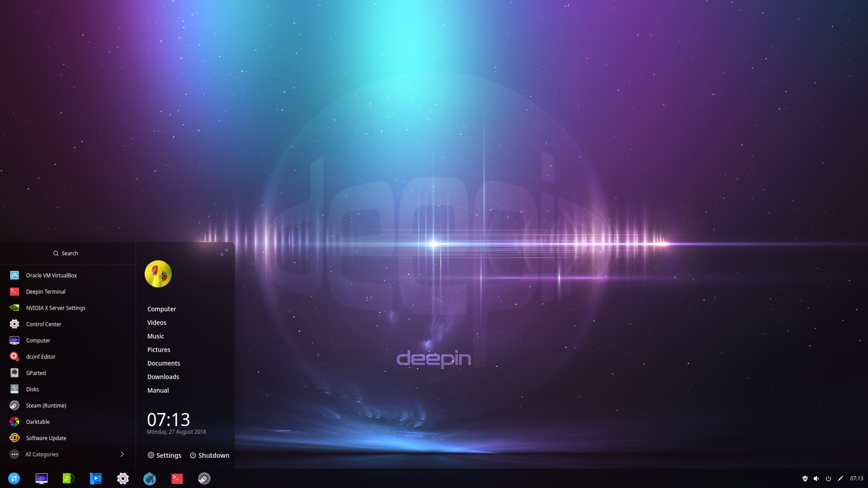Open Steam (Runtime) icon in launcher list

pos(14,405)
